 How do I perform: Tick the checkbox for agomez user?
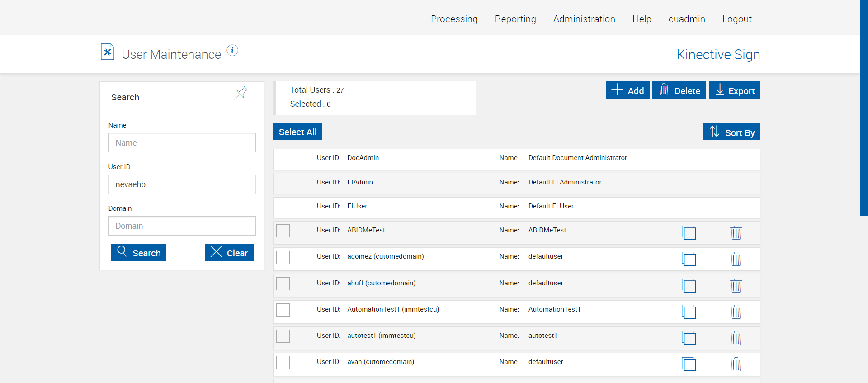click(283, 257)
